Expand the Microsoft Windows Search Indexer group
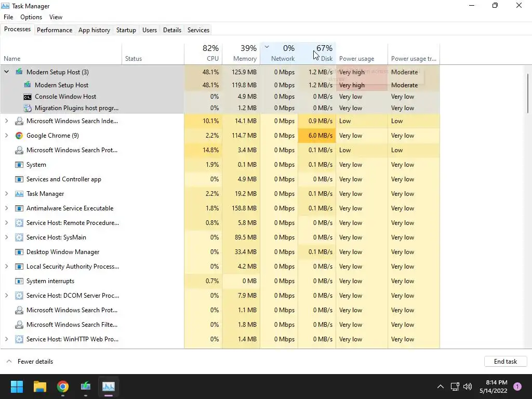 [6, 121]
